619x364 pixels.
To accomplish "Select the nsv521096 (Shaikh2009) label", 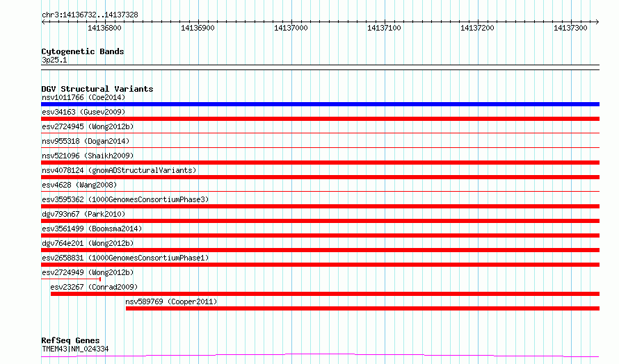I will [88, 156].
